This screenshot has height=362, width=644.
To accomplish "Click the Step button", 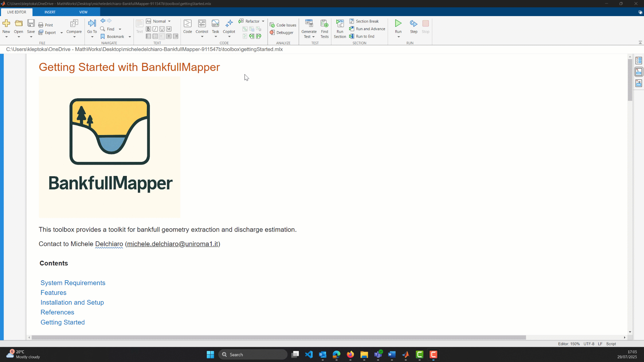I will click(x=414, y=26).
